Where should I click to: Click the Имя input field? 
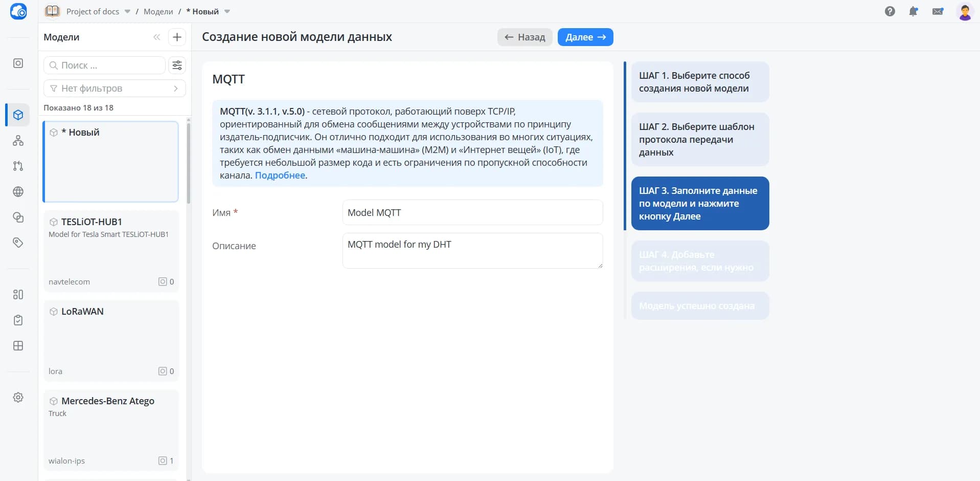point(472,212)
